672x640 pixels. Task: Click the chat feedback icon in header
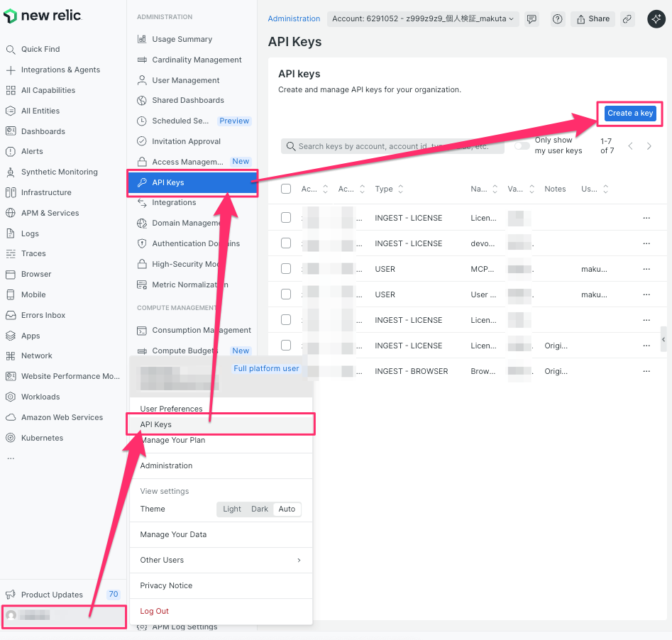click(x=531, y=19)
